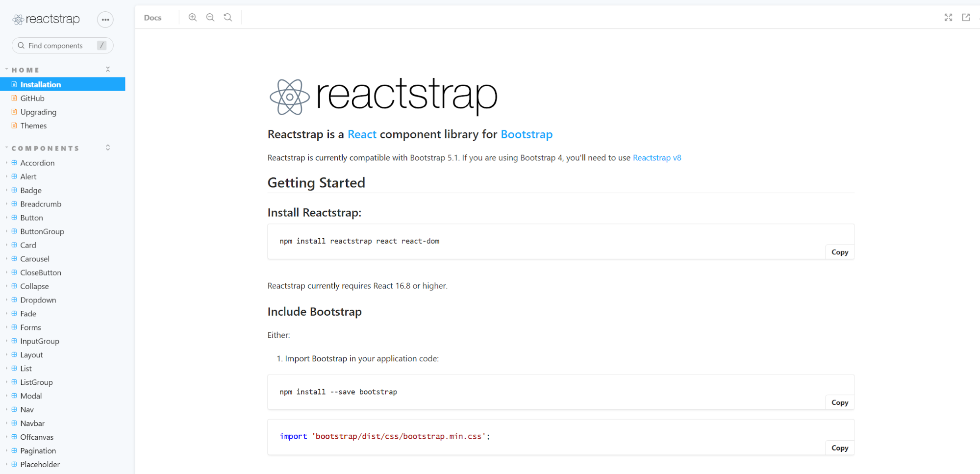Screen dimensions: 980x474
Task: Select the Installation page
Action: pos(63,84)
